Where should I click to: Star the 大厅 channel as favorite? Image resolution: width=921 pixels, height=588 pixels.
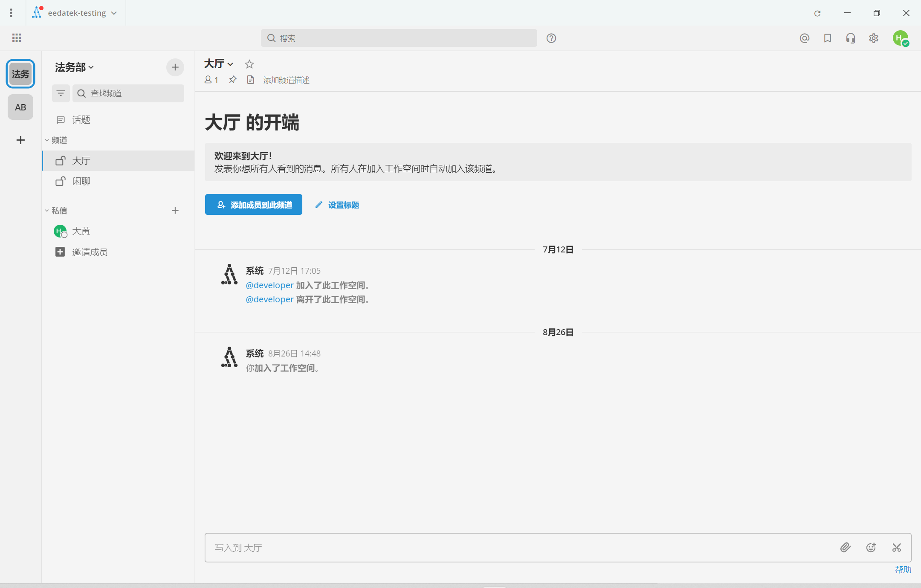[x=249, y=64]
